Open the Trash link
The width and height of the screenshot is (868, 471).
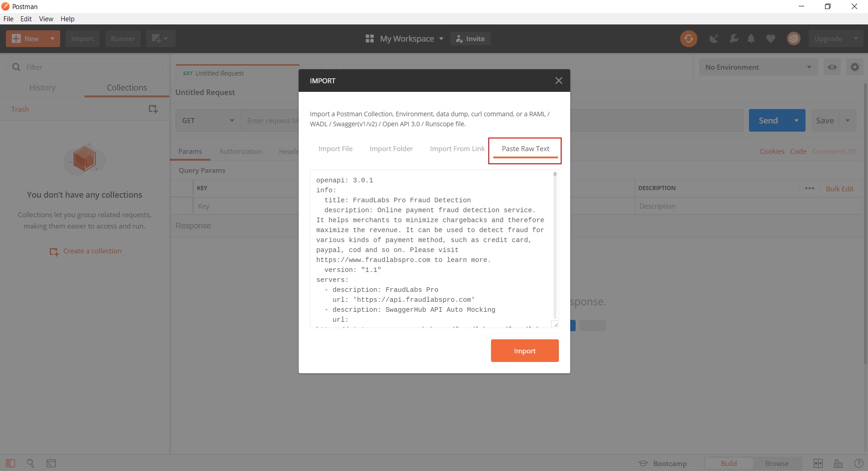point(20,109)
